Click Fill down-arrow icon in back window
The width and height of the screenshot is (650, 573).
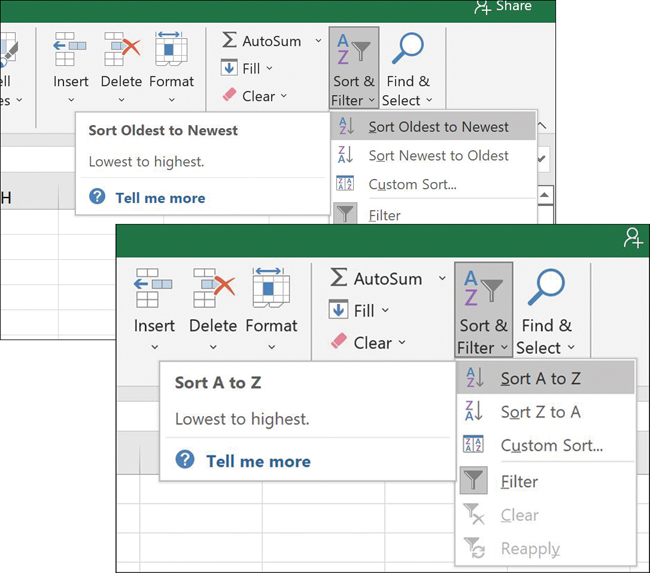229,68
